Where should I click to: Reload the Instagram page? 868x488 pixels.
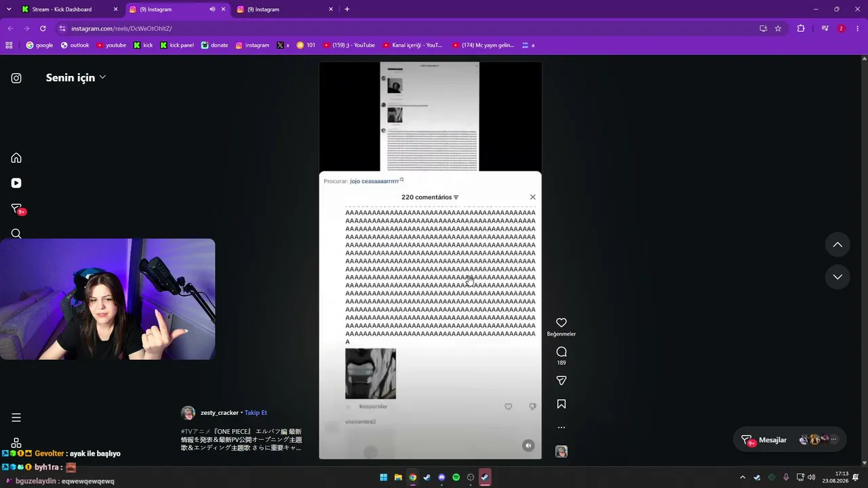point(43,28)
